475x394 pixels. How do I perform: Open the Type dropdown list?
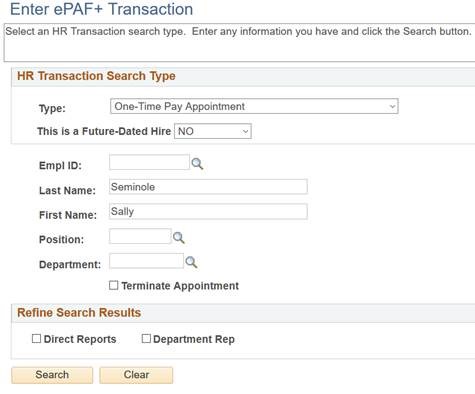coord(254,106)
